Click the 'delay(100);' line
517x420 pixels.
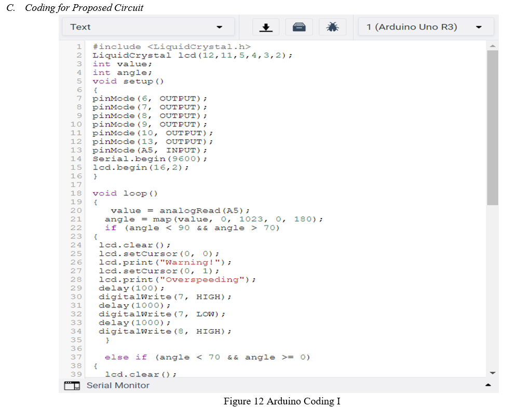point(131,288)
